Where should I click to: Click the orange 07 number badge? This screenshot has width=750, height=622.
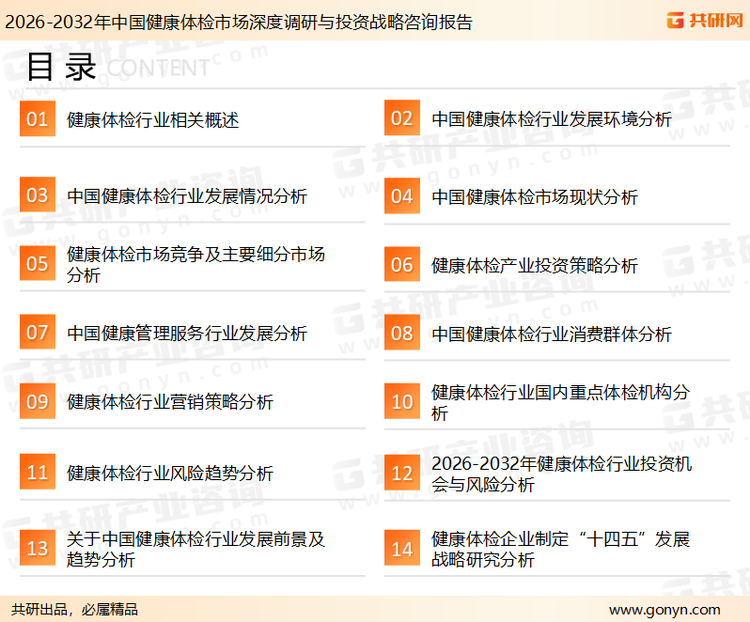click(37, 332)
